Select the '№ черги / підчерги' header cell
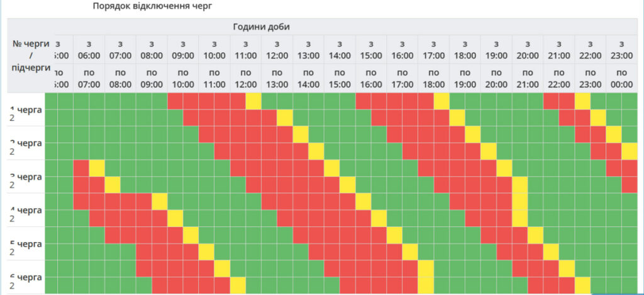 point(31,55)
